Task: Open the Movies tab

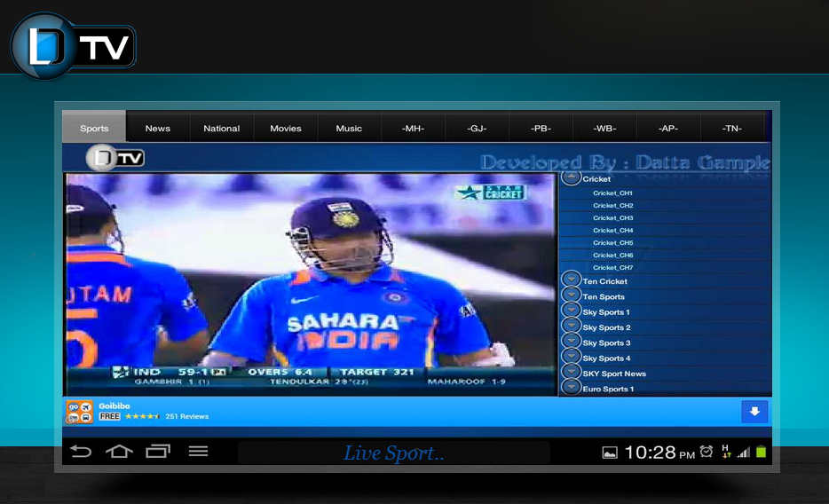Action: (x=286, y=128)
